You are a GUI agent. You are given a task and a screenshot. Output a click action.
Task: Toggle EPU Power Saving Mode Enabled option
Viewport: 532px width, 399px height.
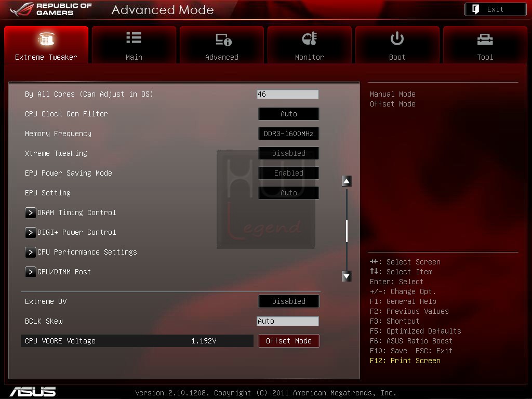tap(289, 173)
